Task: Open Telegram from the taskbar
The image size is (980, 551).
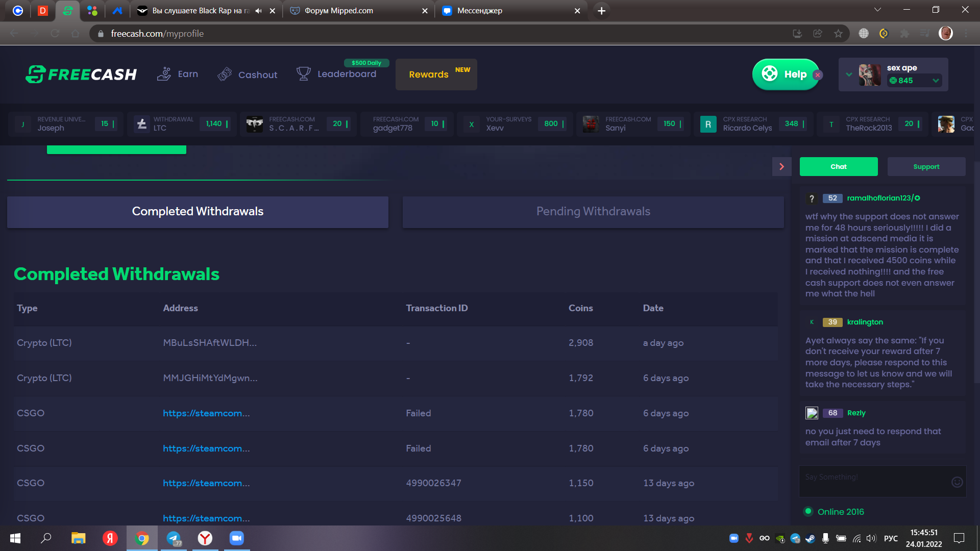Action: click(x=174, y=538)
